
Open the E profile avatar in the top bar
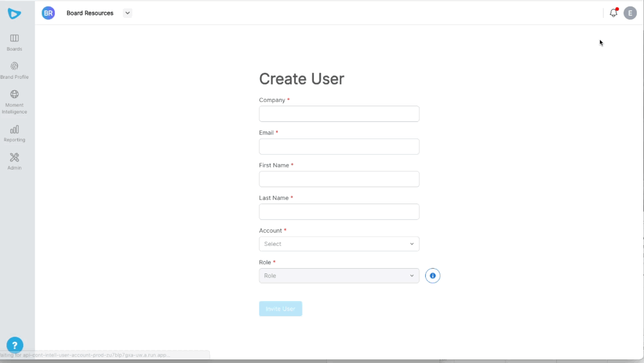[x=630, y=13]
